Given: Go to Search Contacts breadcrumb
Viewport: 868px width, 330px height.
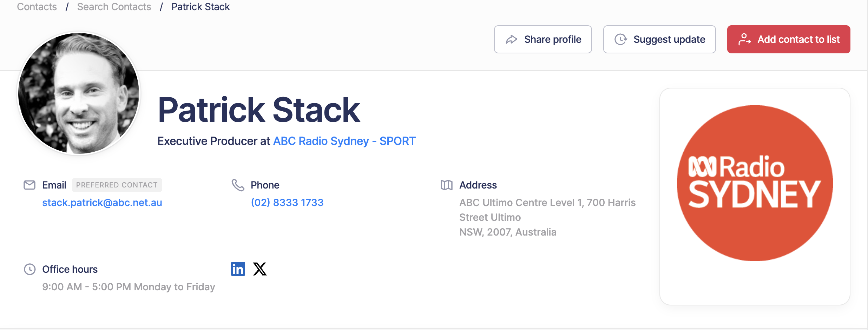Looking at the screenshot, I should 114,7.
